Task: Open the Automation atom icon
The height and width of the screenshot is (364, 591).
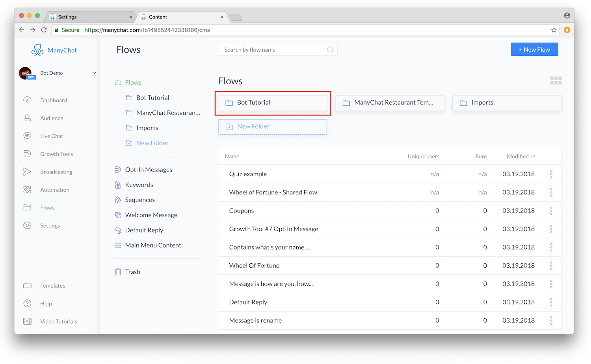Action: [x=27, y=190]
